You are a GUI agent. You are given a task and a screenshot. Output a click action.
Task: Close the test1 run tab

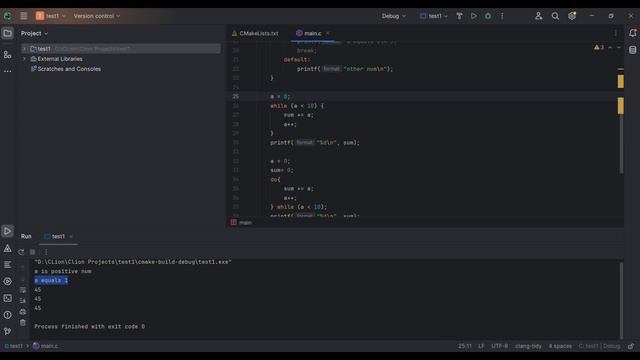71,236
